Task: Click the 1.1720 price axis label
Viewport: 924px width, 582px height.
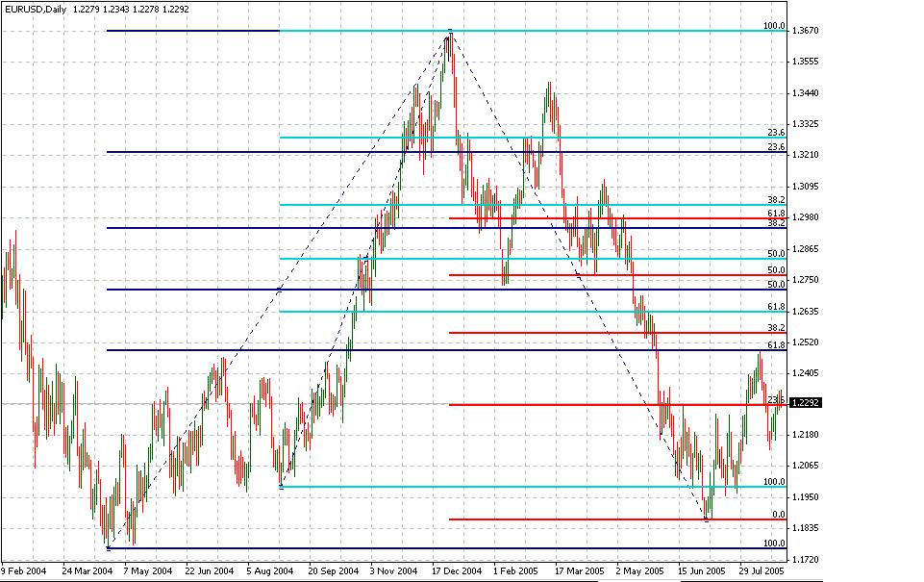Action: tap(804, 559)
